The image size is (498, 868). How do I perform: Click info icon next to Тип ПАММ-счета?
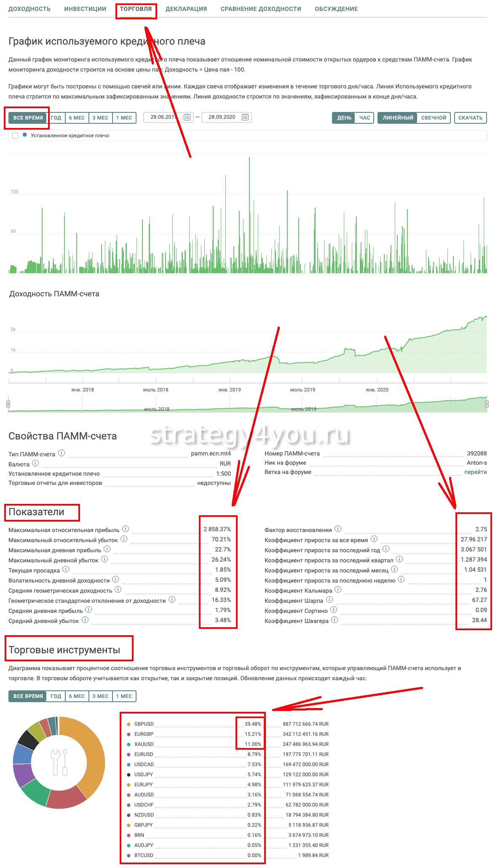[62, 453]
